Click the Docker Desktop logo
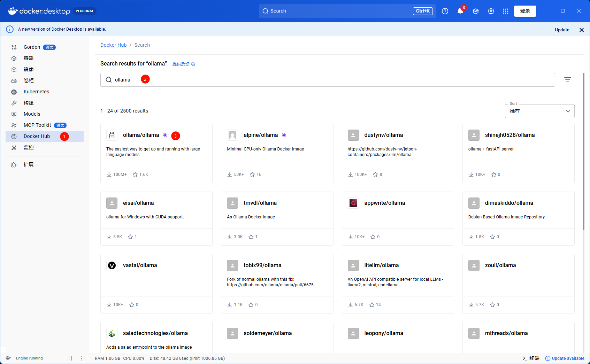Viewport: 590px width, 364px height. (x=39, y=11)
